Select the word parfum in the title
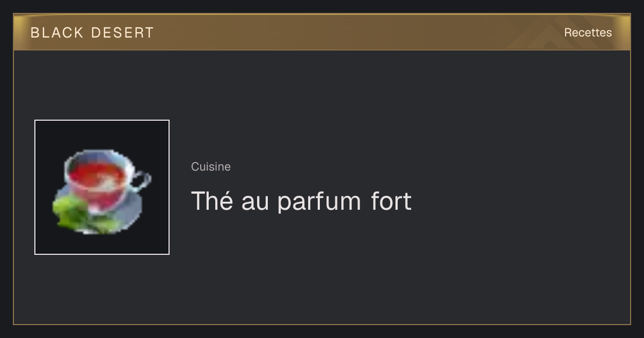The width and height of the screenshot is (644, 338). 319,202
